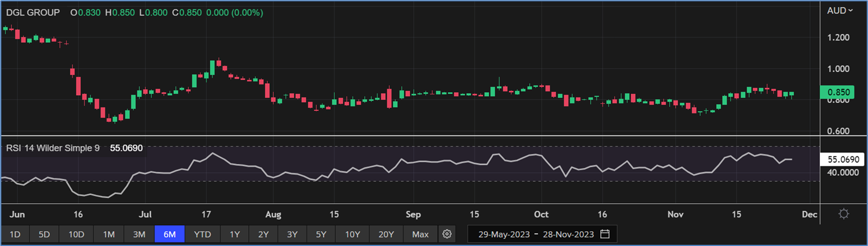Click the 55.0690 value beside RSI label

pos(126,148)
